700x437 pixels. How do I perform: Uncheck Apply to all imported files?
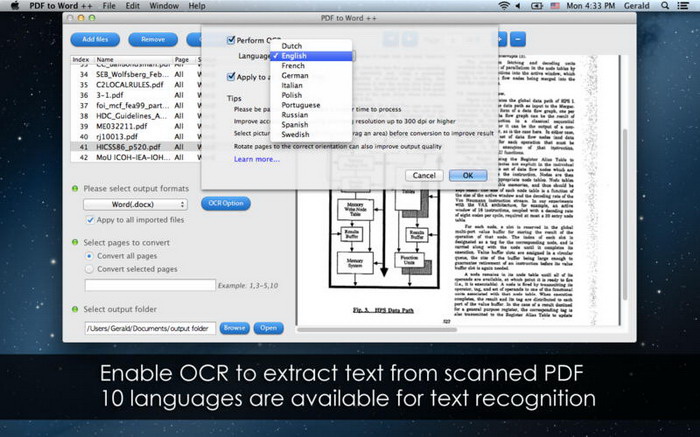click(90, 220)
